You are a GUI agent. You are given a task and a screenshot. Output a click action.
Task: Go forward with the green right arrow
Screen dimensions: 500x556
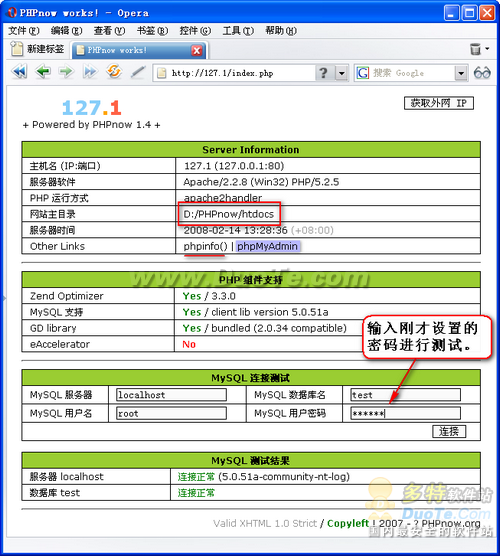(66, 72)
